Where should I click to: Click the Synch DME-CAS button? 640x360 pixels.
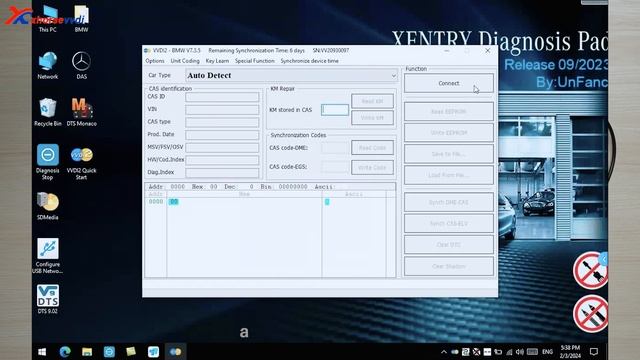[x=449, y=202]
